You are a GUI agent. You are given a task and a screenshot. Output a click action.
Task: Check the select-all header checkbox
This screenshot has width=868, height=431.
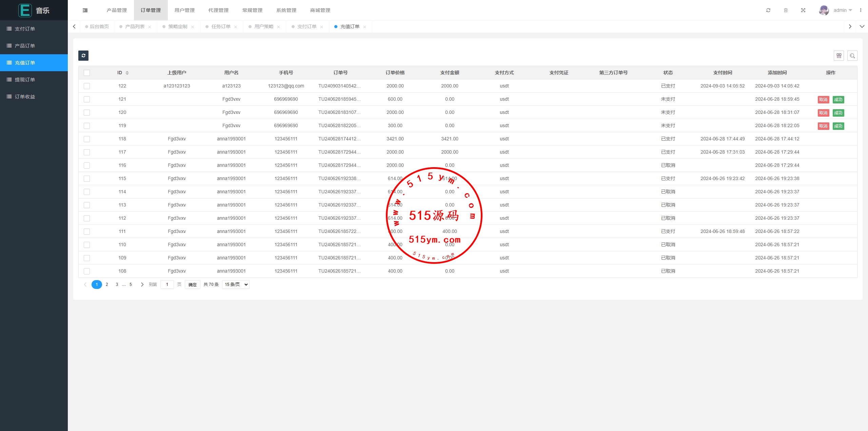click(87, 73)
